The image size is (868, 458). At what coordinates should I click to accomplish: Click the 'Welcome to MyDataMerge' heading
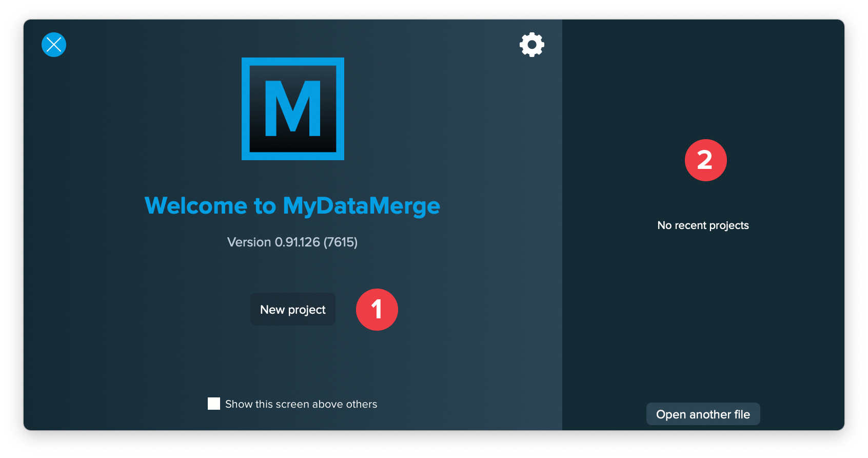(292, 206)
